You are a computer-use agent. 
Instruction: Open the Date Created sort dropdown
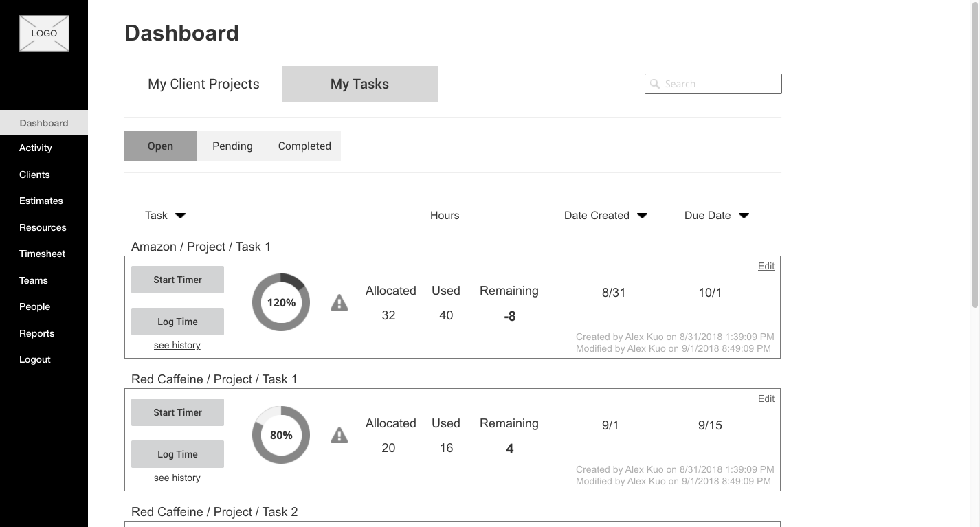point(642,216)
